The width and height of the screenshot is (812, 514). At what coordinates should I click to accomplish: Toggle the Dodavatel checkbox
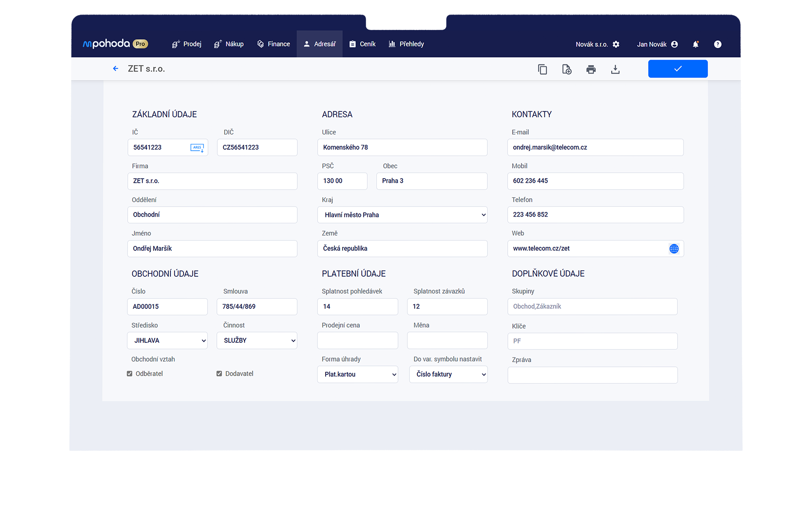pos(219,374)
